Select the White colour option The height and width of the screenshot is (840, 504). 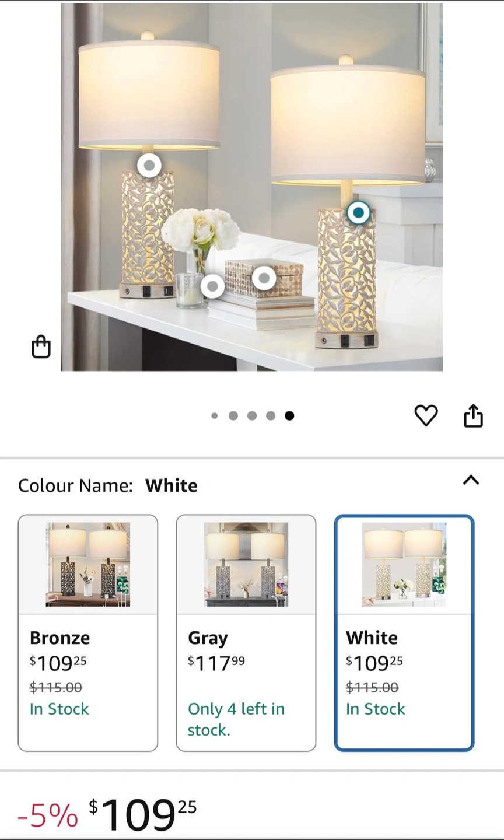pyautogui.click(x=404, y=633)
